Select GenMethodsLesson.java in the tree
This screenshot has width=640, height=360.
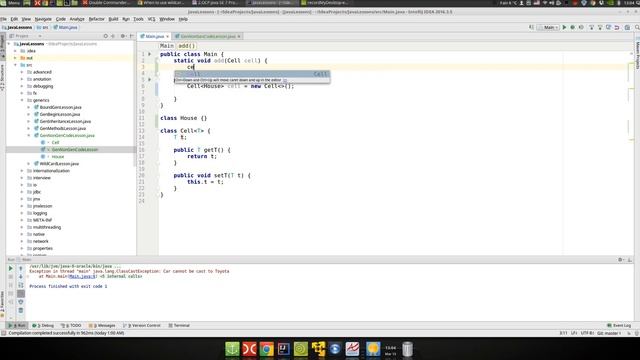coord(63,128)
